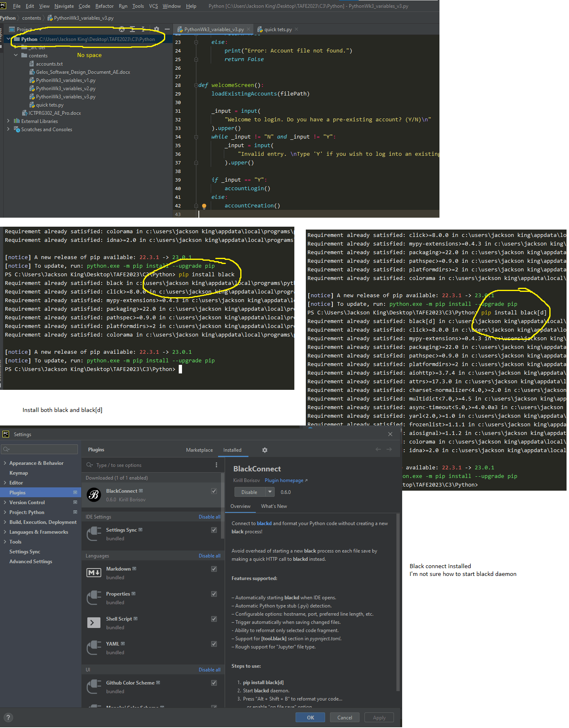Open the Refactor menu
The width and height of the screenshot is (569, 728).
105,6
